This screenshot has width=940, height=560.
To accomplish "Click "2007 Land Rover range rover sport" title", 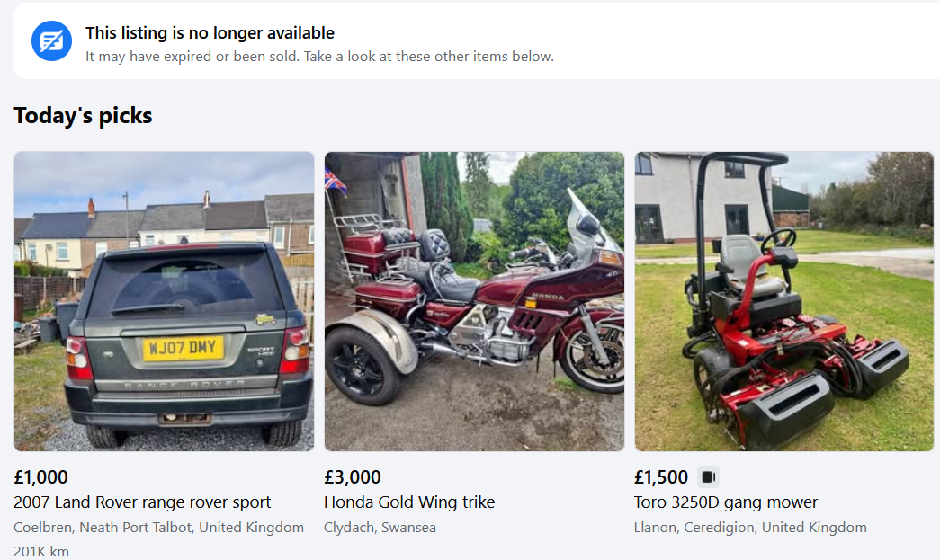I will [x=142, y=502].
